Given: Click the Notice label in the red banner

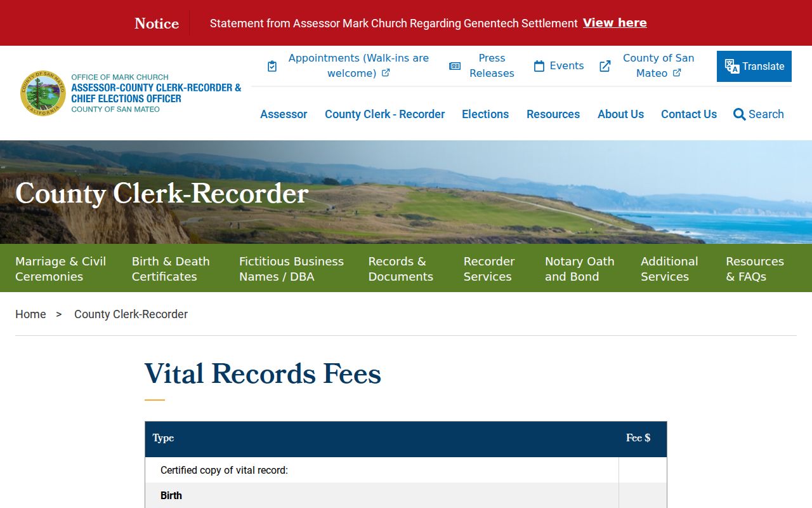Looking at the screenshot, I should pos(157,23).
